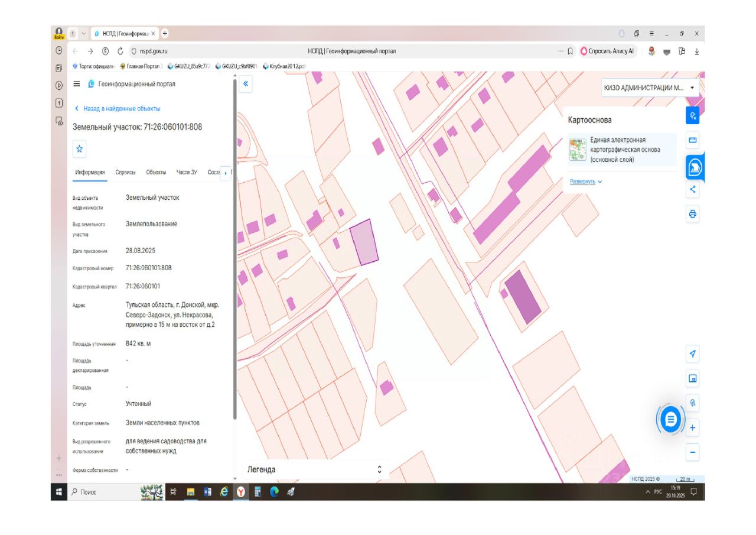Screen dimensions: 756x535
Task: Expand the base map list via Развернуть
Action: click(586, 181)
